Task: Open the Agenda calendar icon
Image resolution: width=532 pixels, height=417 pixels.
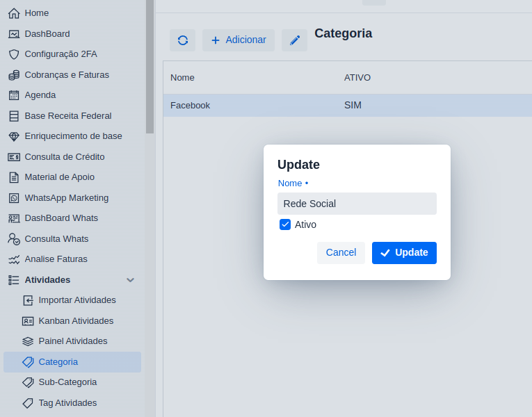Action: point(14,95)
